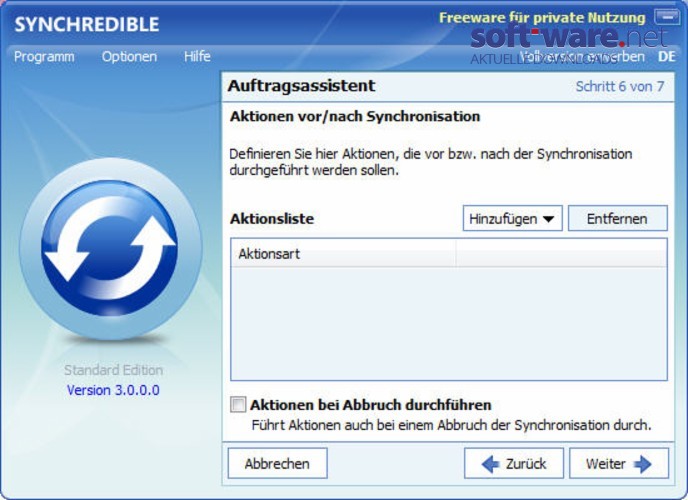Click the second, unlabeled action list column header

561,254
